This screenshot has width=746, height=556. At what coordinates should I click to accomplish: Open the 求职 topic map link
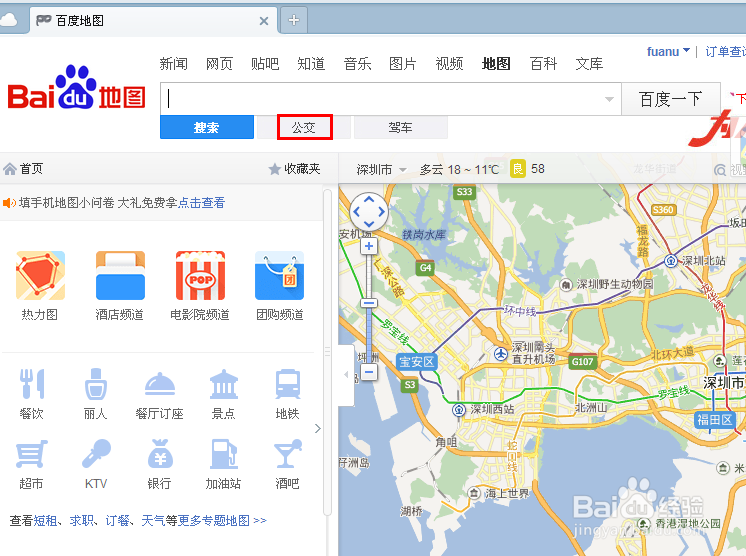pyautogui.click(x=82, y=521)
